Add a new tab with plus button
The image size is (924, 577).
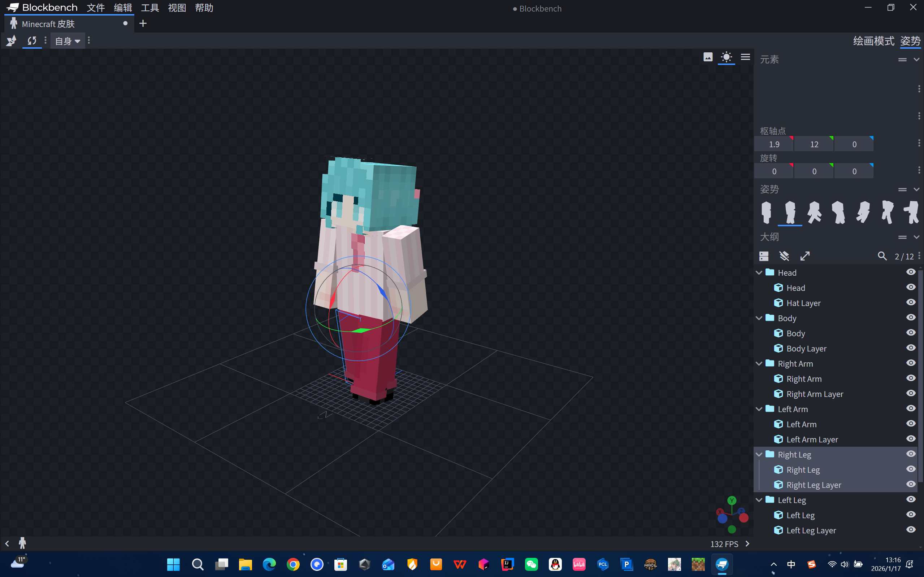[x=143, y=24]
